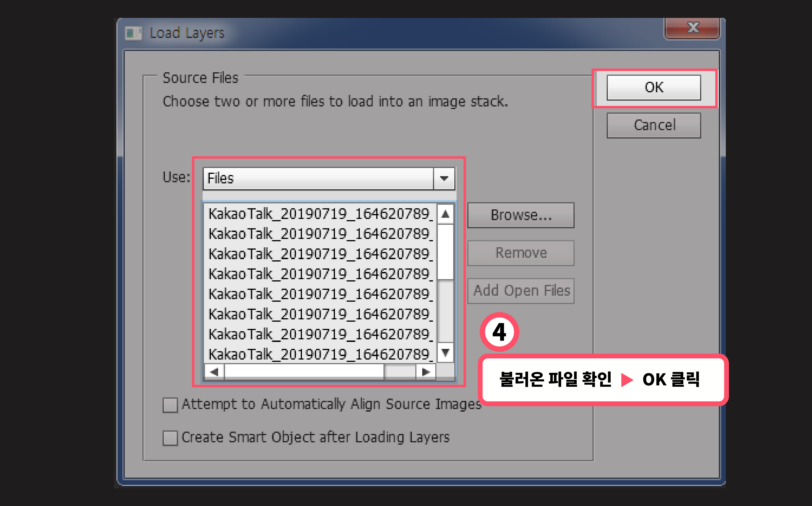Click the file list scroll up arrow
812x506 pixels.
click(x=445, y=214)
